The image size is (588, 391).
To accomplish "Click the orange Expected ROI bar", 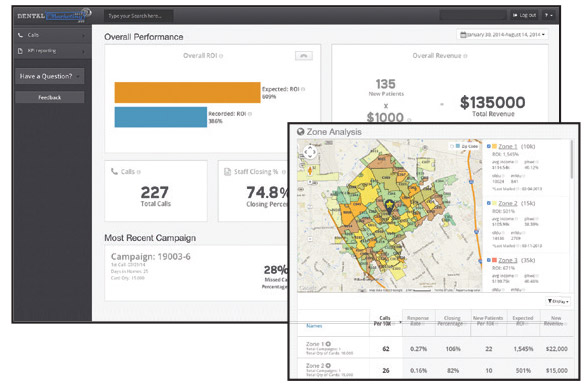I will coord(187,92).
